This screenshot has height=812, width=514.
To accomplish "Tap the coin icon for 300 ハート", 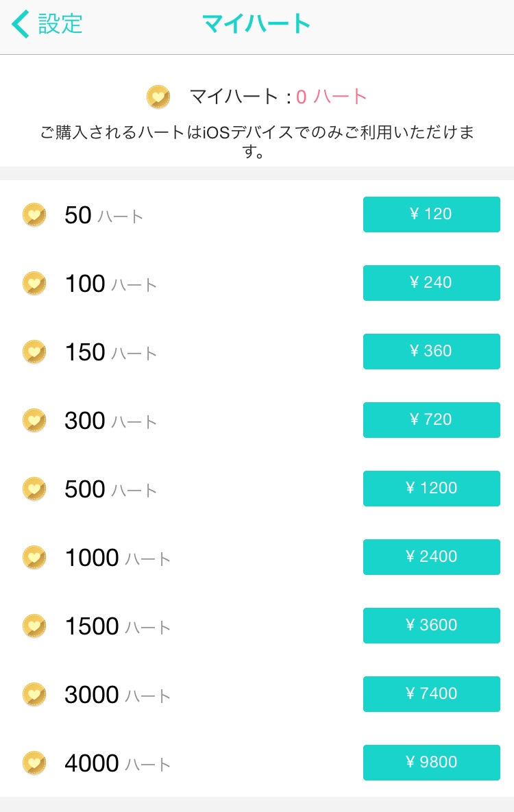I will [34, 420].
